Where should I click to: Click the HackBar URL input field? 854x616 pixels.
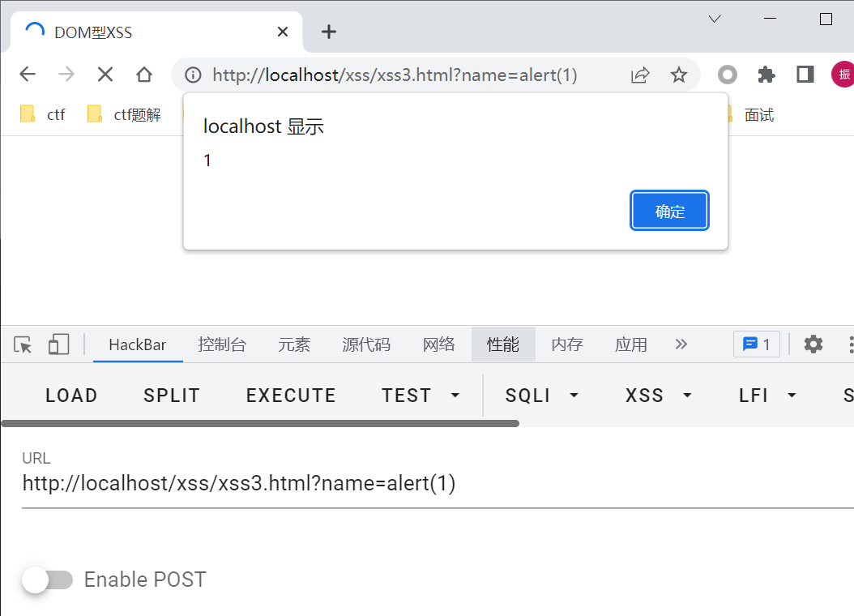tap(438, 484)
